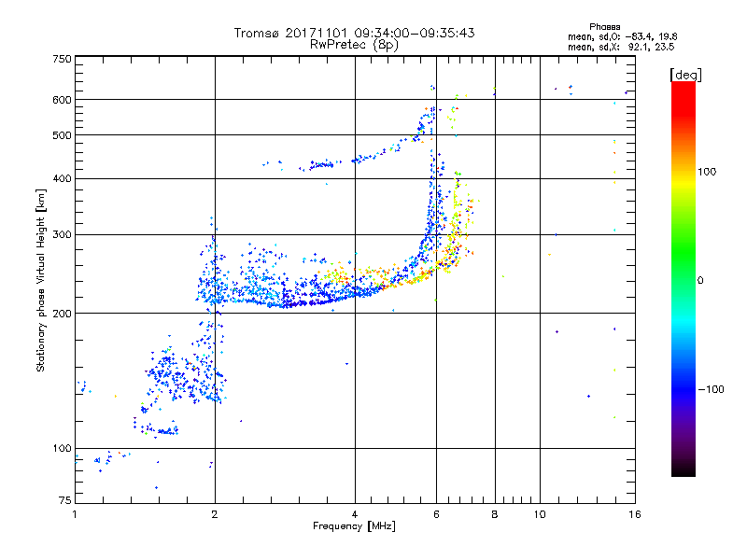Click the colorbar '0' tick label
This screenshot has height=560, width=747.
700,281
